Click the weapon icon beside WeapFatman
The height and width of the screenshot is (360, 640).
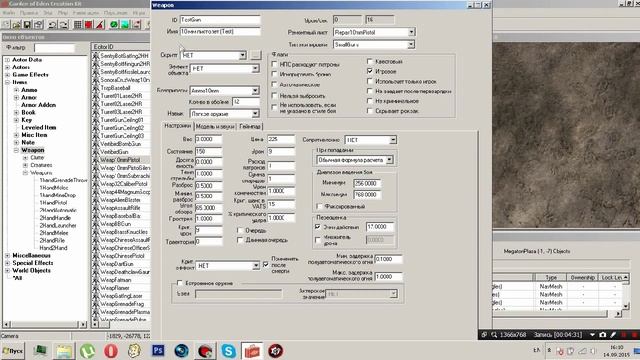tap(96, 280)
